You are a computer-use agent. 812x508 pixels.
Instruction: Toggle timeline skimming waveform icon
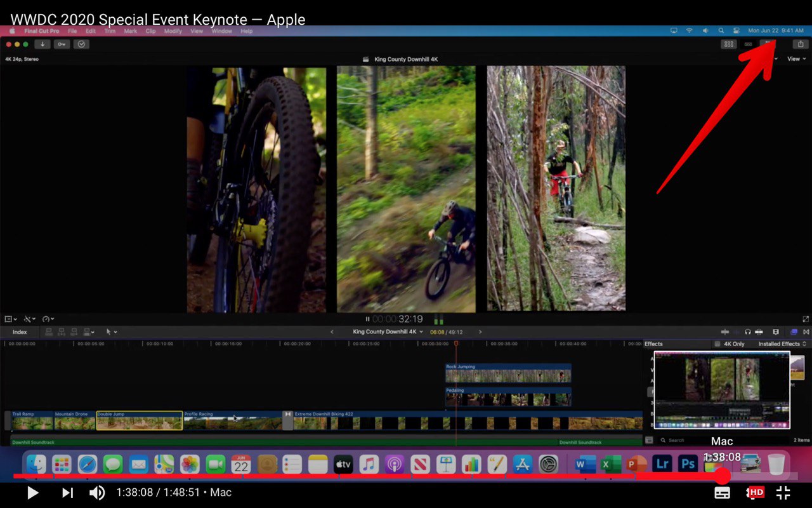725,332
